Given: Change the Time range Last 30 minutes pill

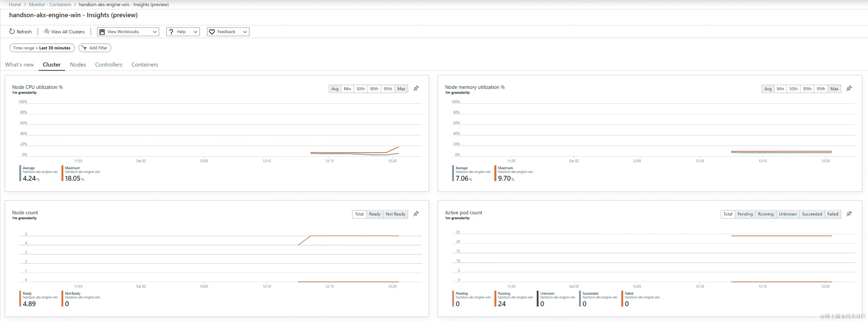Looking at the screenshot, I should pos(42,48).
